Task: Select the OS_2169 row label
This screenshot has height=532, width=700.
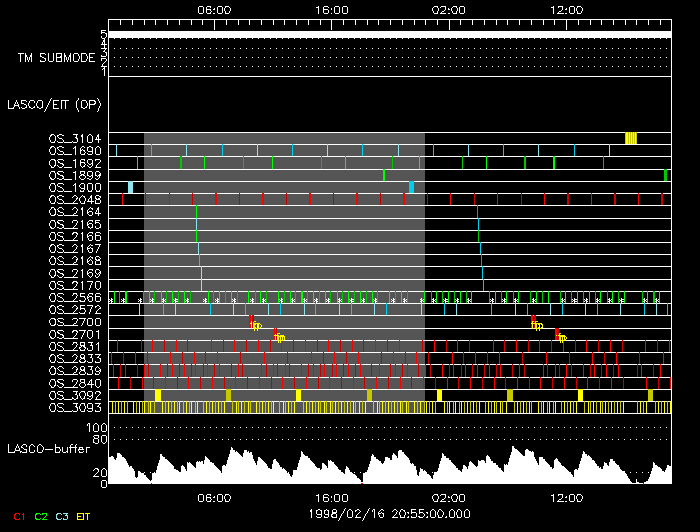Action: click(x=75, y=273)
